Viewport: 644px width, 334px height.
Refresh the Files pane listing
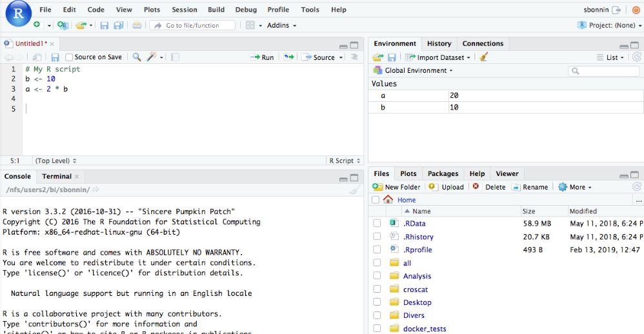click(x=637, y=187)
